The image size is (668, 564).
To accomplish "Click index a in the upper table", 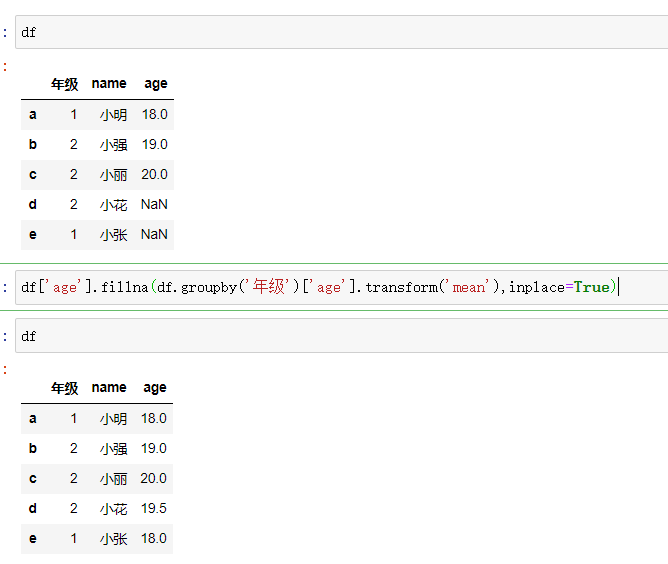I will click(33, 115).
